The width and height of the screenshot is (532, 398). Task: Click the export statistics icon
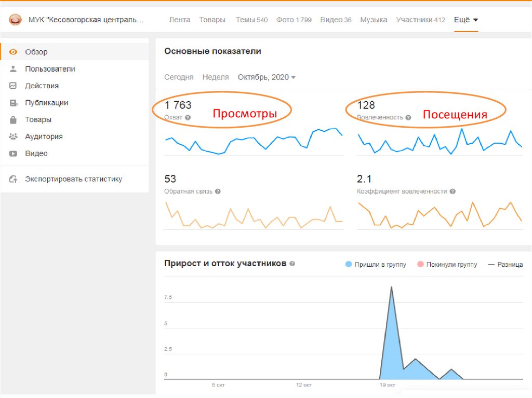[14, 180]
